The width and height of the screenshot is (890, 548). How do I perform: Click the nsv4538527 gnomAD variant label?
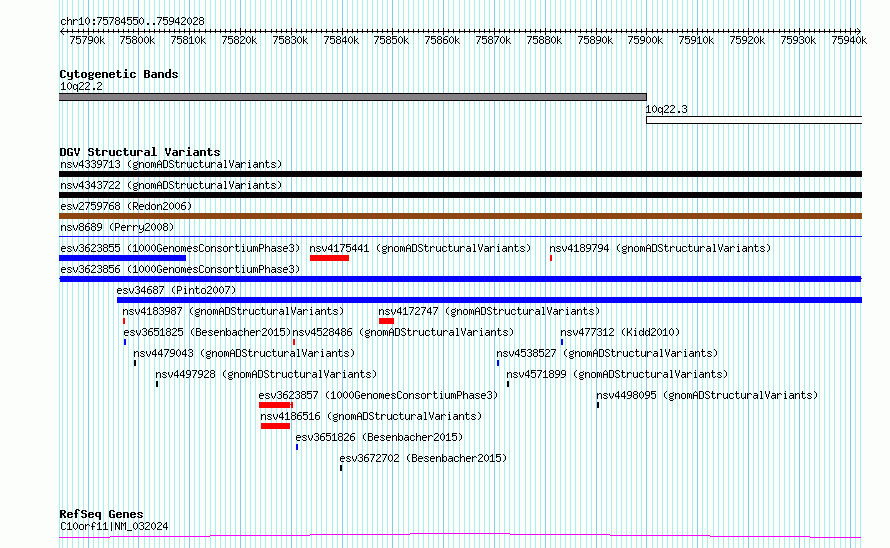(607, 354)
